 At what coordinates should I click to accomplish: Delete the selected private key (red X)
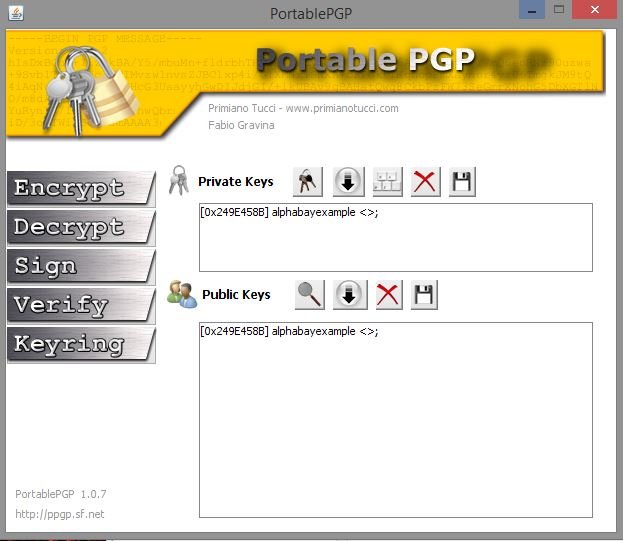point(425,182)
